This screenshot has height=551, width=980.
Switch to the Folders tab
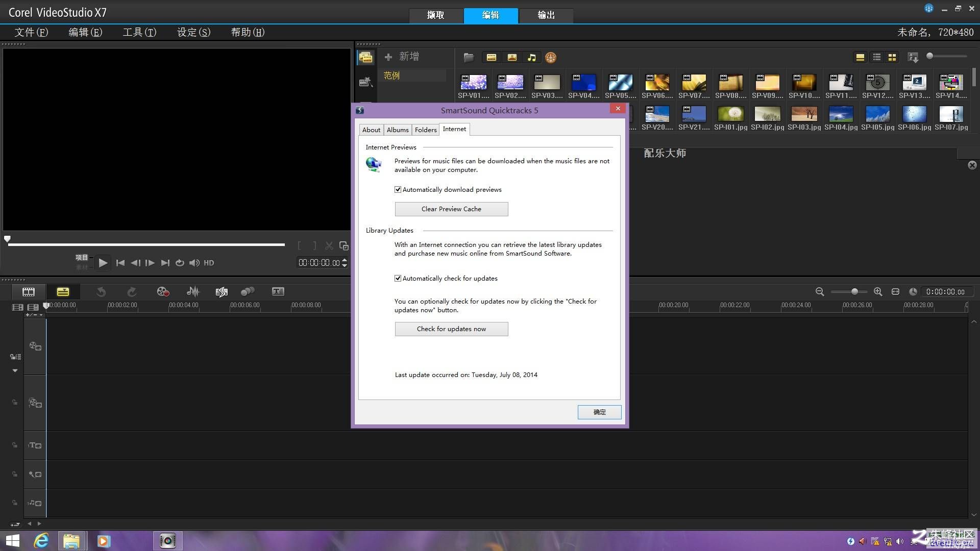(x=426, y=130)
